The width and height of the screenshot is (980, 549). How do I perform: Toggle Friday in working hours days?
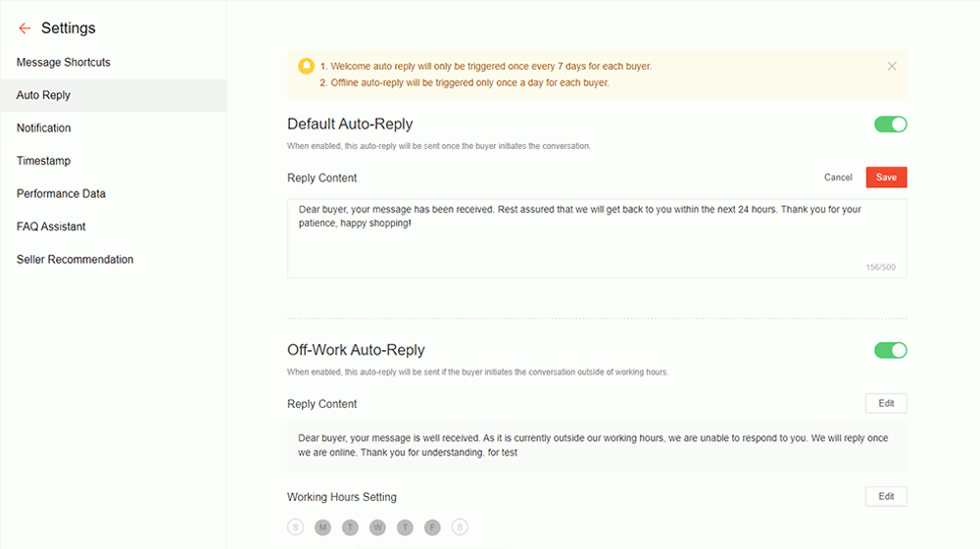(432, 527)
